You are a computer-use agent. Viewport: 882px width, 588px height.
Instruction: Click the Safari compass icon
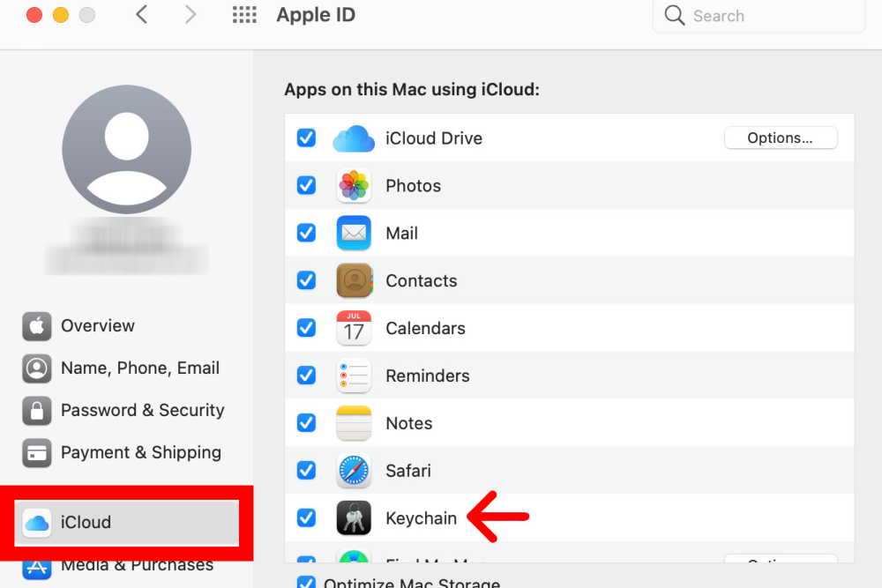354,470
